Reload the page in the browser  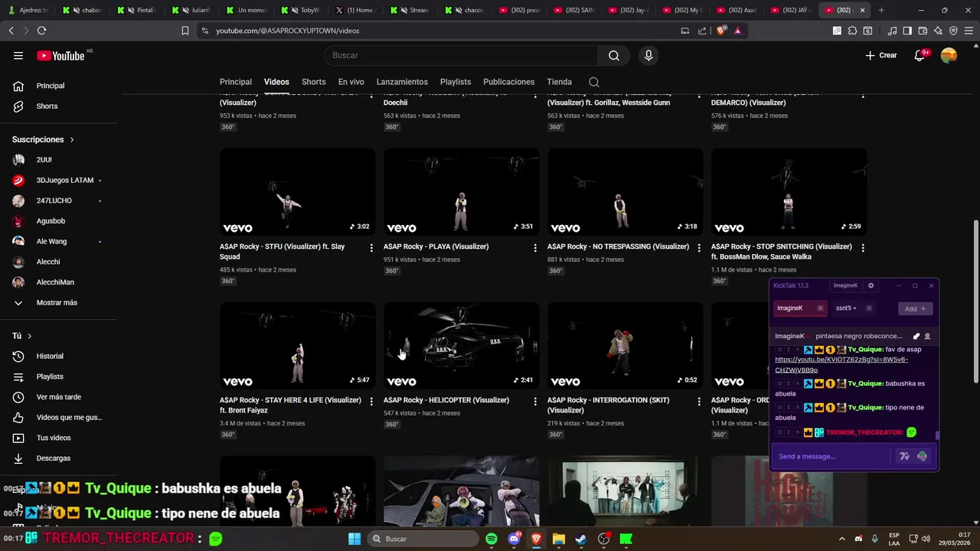(41, 31)
